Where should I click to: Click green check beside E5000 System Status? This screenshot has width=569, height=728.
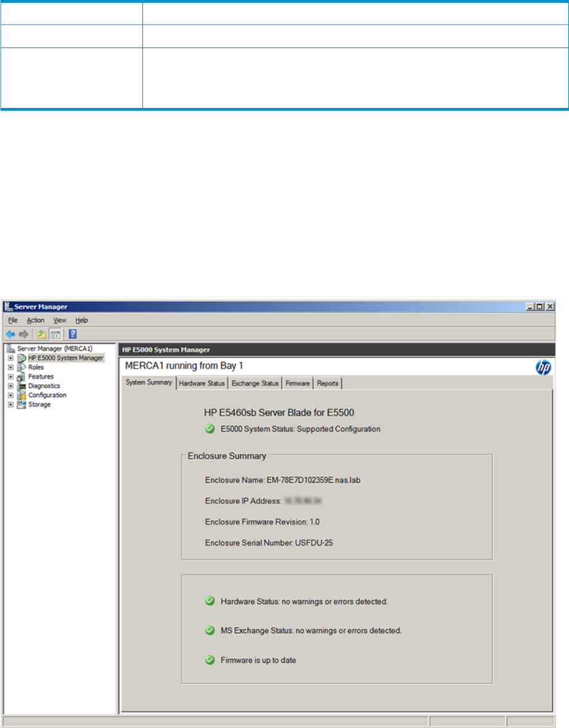tap(210, 429)
